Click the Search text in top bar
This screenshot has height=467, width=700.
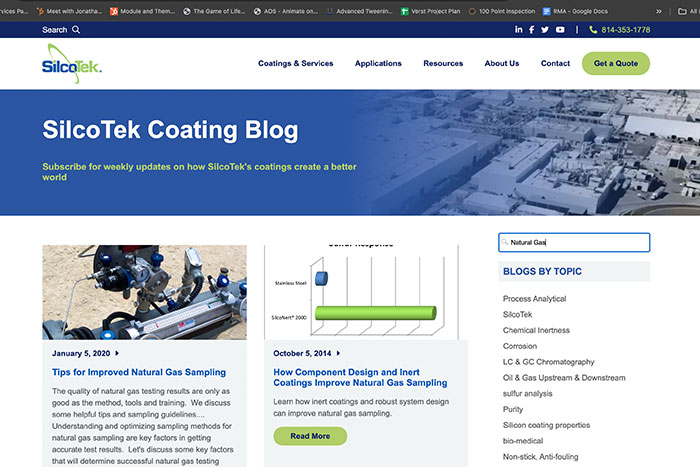(54, 29)
